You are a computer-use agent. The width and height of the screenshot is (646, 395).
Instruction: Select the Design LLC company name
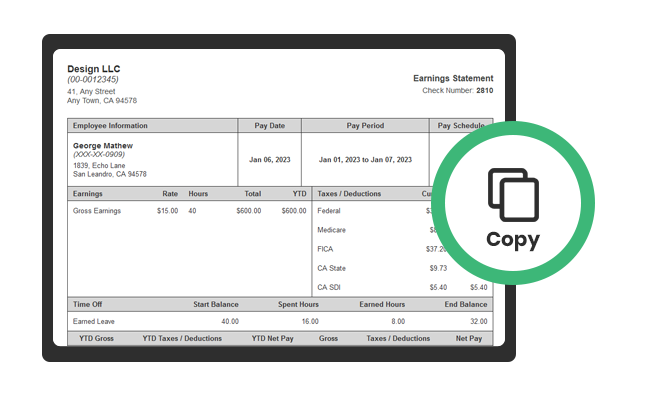pos(94,69)
